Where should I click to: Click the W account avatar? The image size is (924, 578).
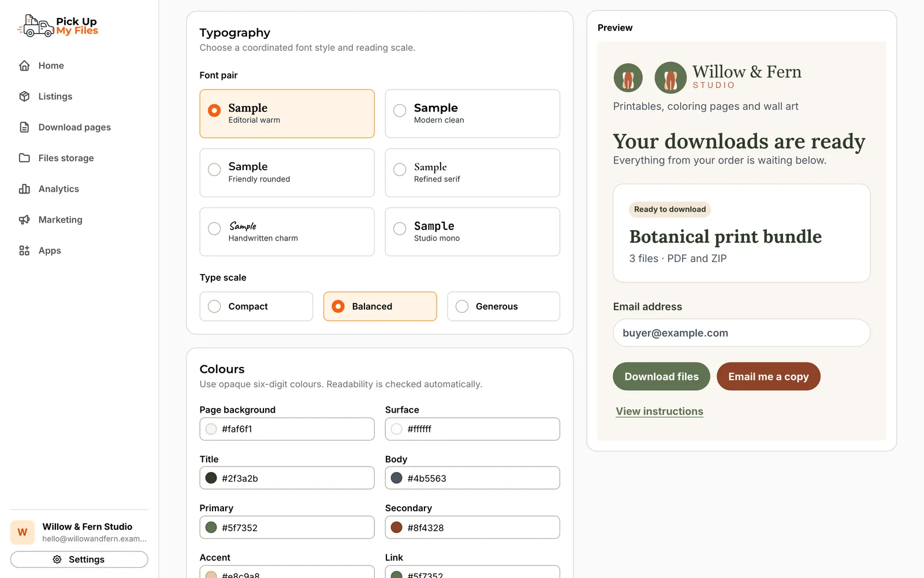point(23,532)
